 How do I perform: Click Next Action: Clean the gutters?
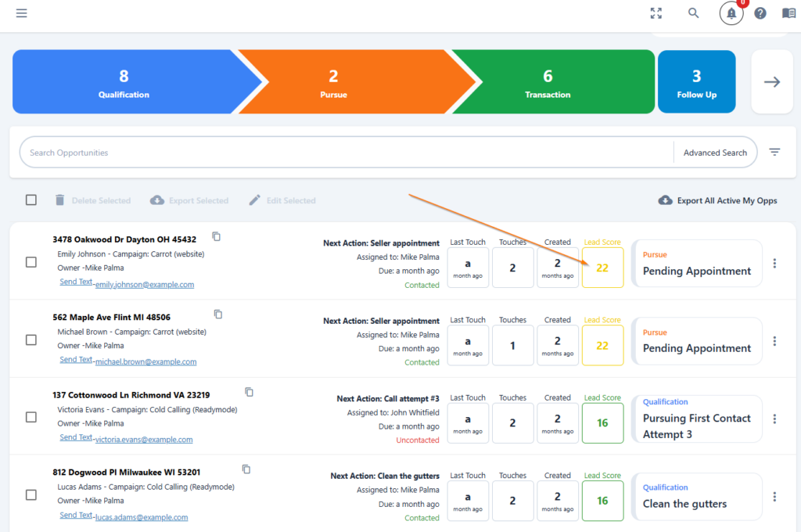[x=385, y=476]
